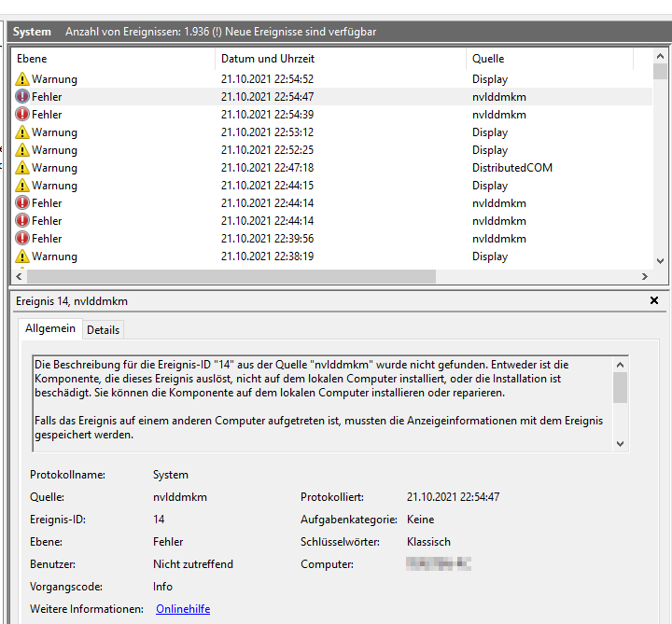The width and height of the screenshot is (672, 624).
Task: Click the Ereignis-ID value 14
Action: tap(159, 520)
